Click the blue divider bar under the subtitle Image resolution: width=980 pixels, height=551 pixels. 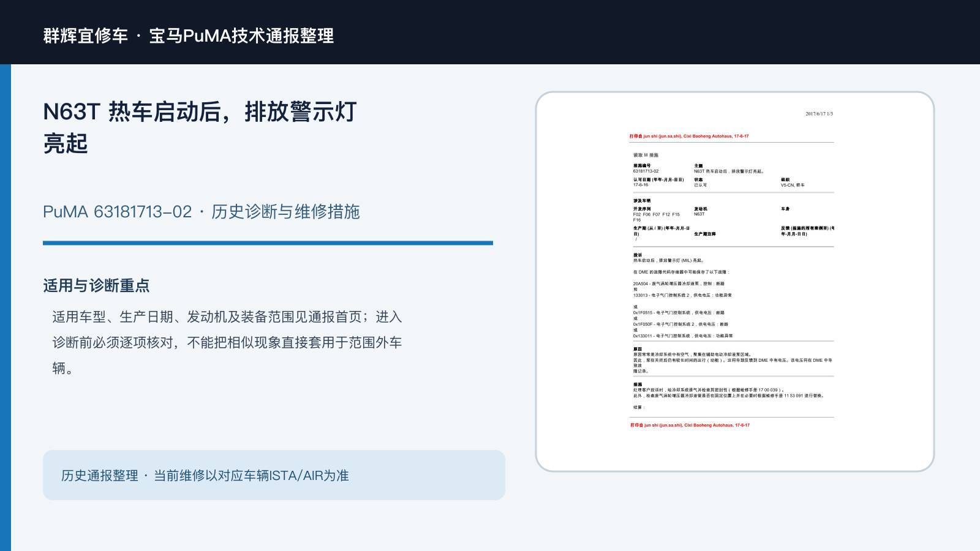[268, 243]
